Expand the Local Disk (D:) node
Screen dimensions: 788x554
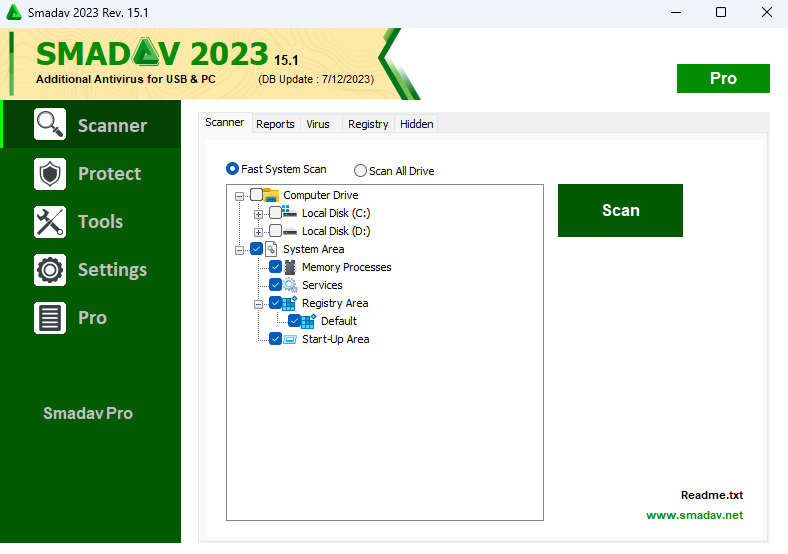[258, 232]
